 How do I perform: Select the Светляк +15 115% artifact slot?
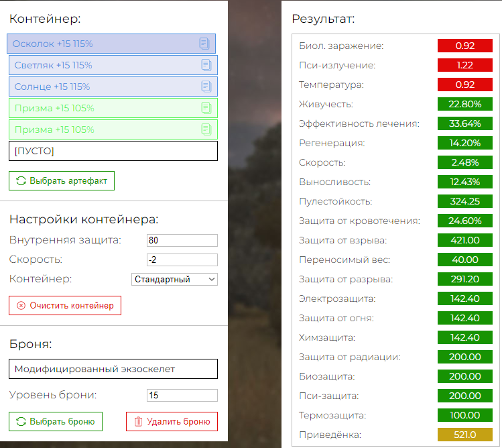[113, 65]
